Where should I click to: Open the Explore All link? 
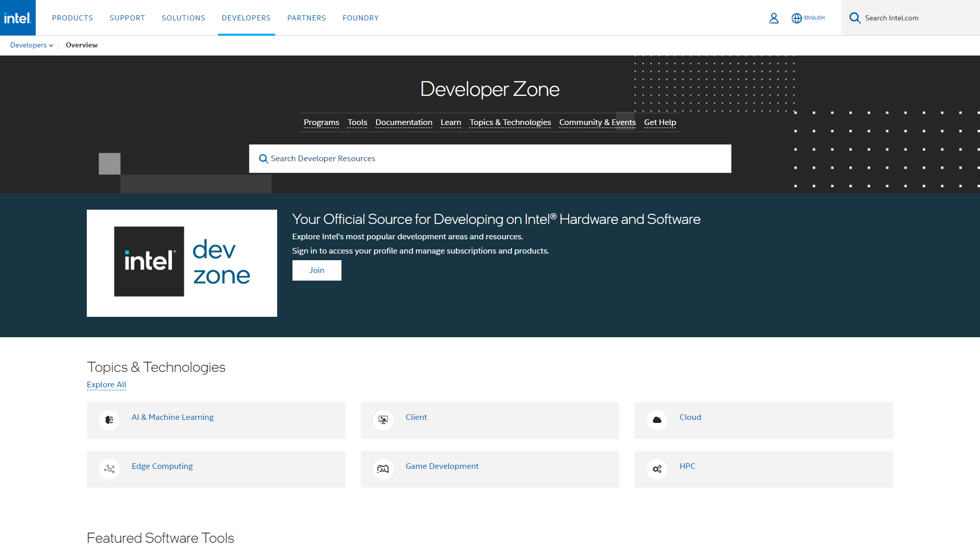point(106,384)
